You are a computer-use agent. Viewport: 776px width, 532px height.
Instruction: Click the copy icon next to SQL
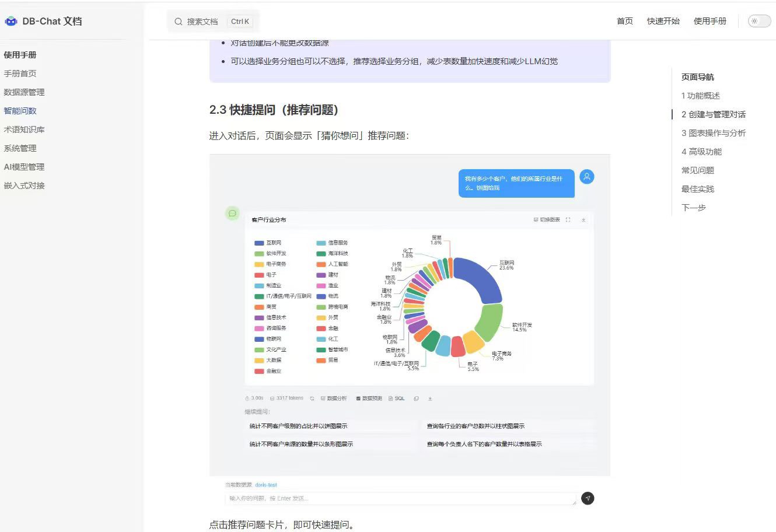(416, 399)
